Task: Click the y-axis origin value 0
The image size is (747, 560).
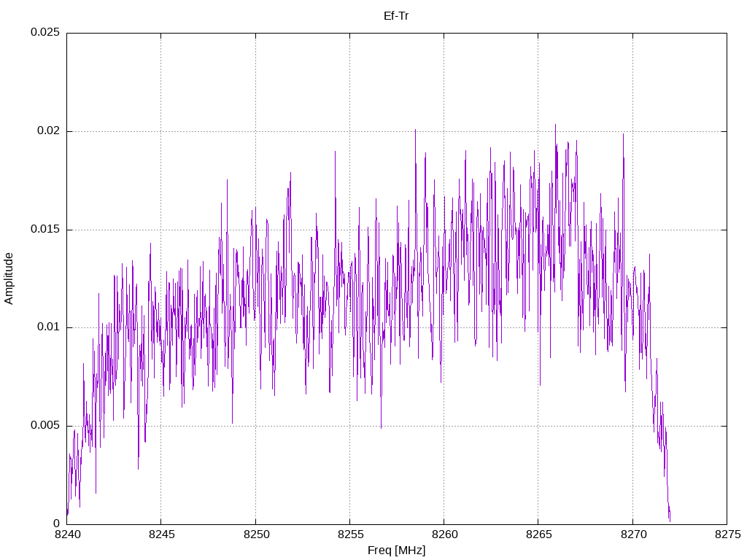Action: click(x=57, y=524)
